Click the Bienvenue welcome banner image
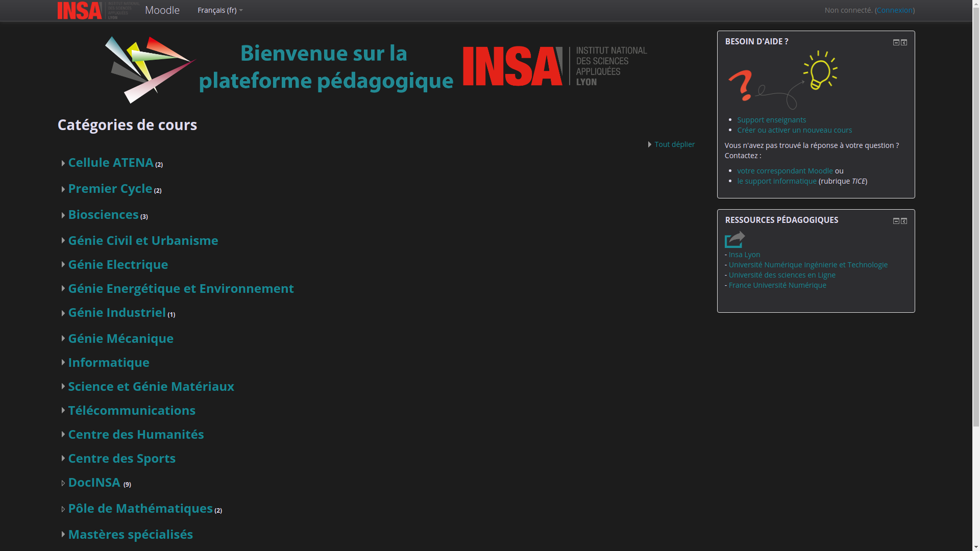The image size is (980, 551). [376, 70]
